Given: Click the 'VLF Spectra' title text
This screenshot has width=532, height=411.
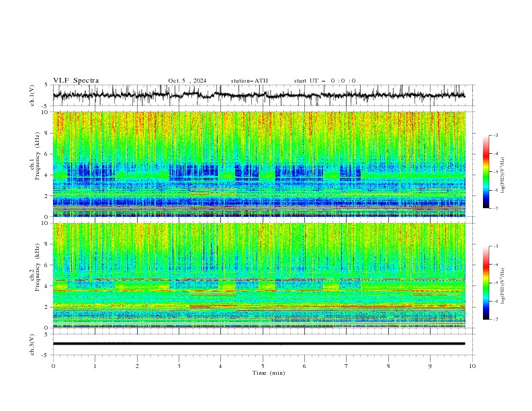Looking at the screenshot, I should coord(76,81).
